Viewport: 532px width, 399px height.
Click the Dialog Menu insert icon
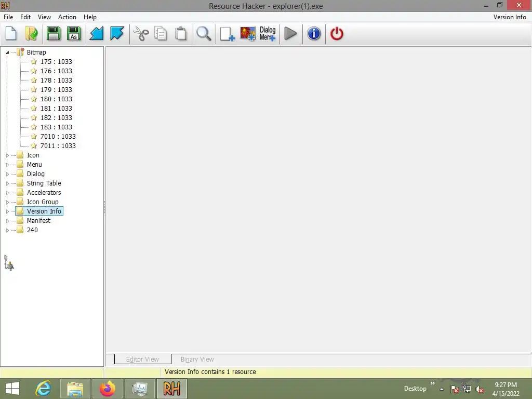pos(268,34)
